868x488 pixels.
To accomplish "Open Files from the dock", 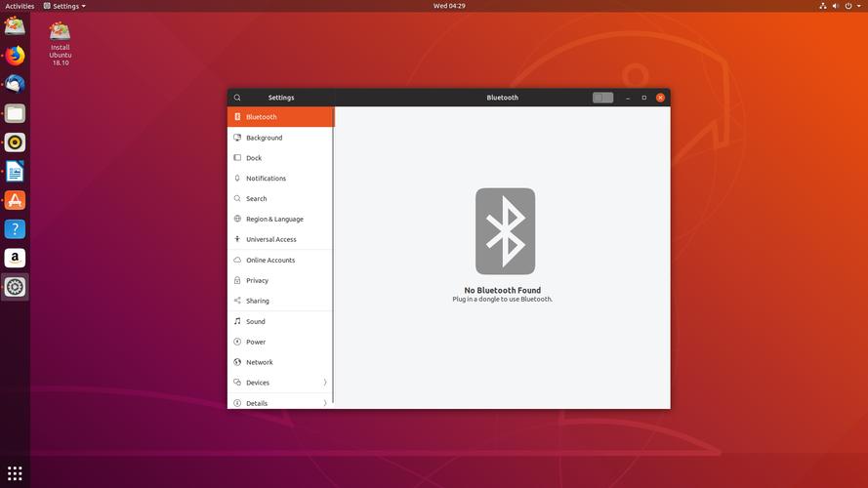I will point(15,113).
